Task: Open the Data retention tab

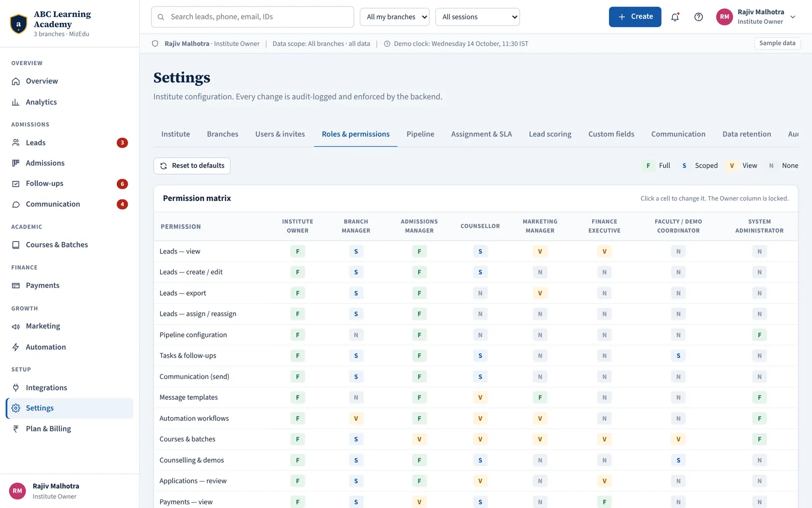Action: tap(747, 134)
